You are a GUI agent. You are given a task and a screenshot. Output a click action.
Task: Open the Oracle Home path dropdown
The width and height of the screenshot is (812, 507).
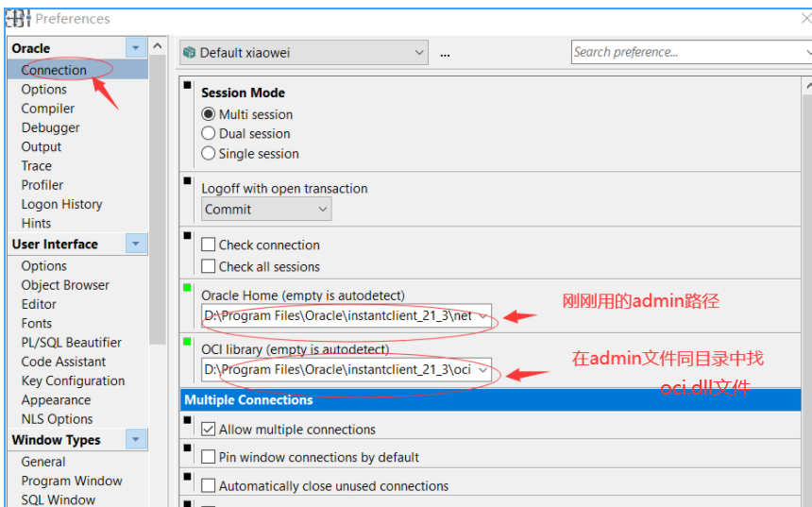click(x=482, y=315)
